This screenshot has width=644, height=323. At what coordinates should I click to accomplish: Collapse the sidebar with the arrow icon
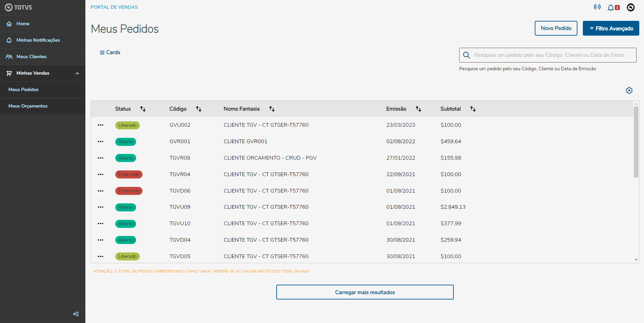[x=76, y=314]
